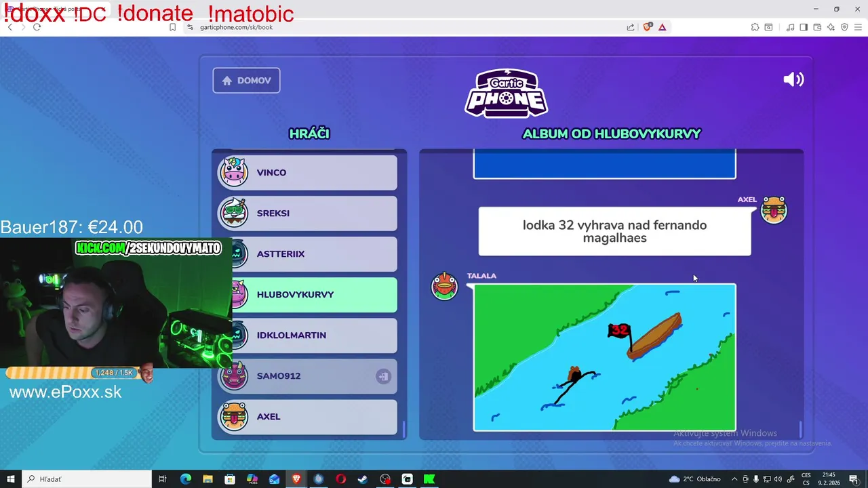This screenshot has height=488, width=868.
Task: Click the album panel scrollbar
Action: click(x=801, y=430)
